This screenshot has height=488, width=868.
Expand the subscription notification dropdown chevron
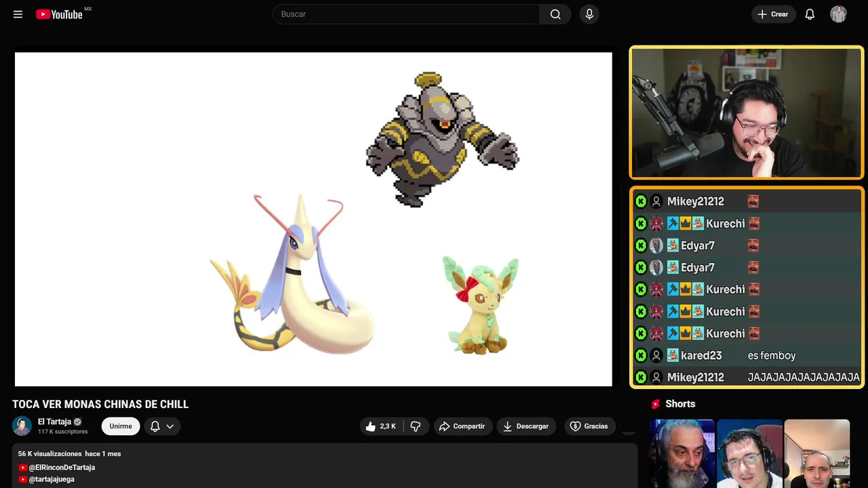click(x=170, y=426)
